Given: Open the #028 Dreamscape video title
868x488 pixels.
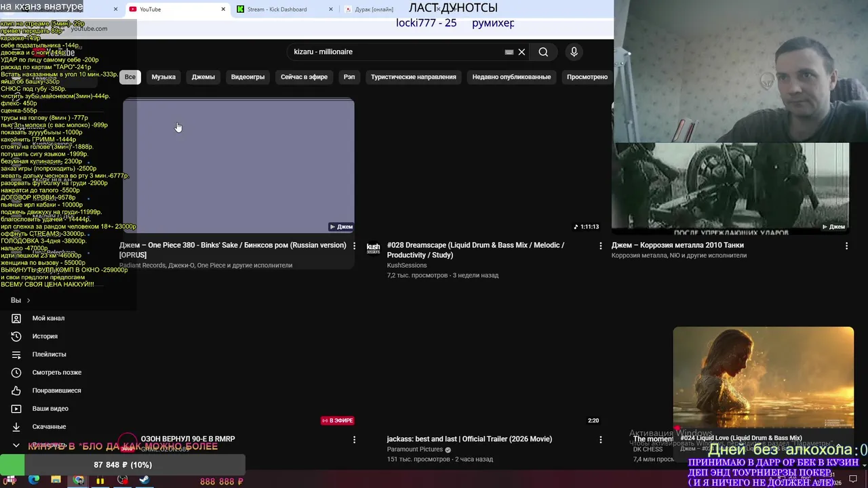Looking at the screenshot, I should (x=475, y=250).
